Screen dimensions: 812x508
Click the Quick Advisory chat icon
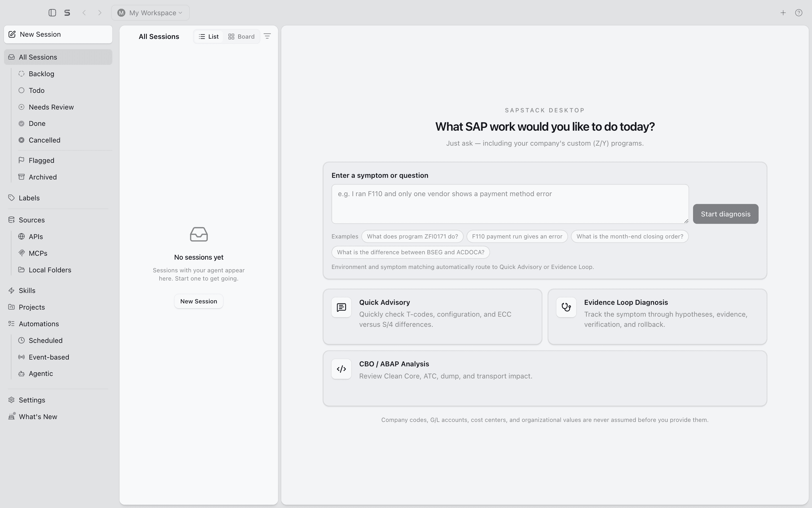tap(341, 307)
